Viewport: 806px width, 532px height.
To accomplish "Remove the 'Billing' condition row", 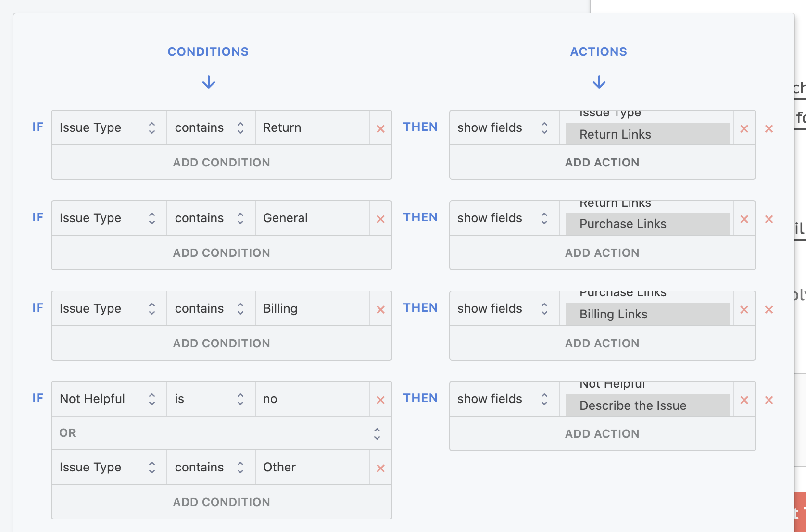I will click(x=380, y=308).
